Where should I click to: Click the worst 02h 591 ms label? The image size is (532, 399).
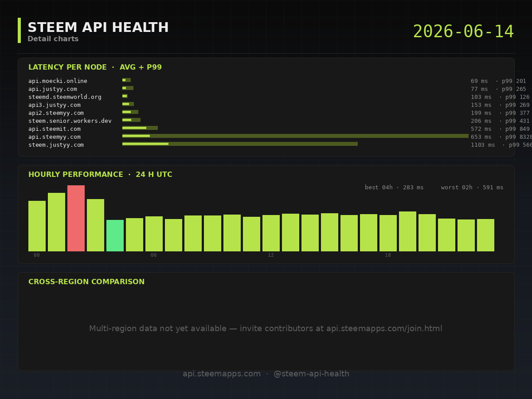(472, 188)
